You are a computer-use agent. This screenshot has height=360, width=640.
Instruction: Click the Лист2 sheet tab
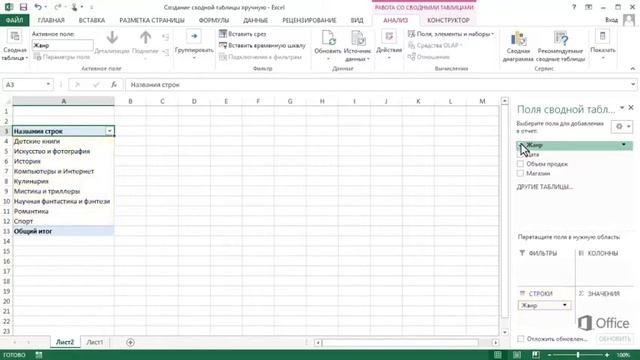(x=65, y=342)
